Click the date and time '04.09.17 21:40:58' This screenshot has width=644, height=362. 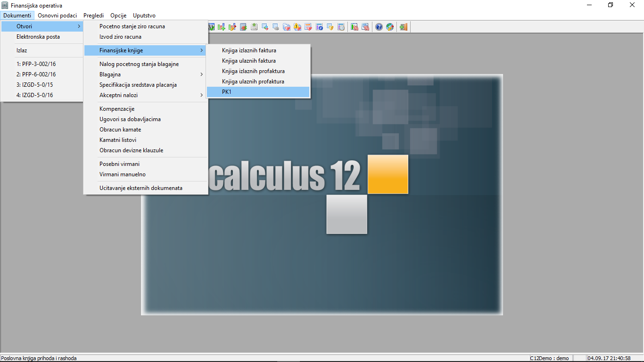[609, 358]
